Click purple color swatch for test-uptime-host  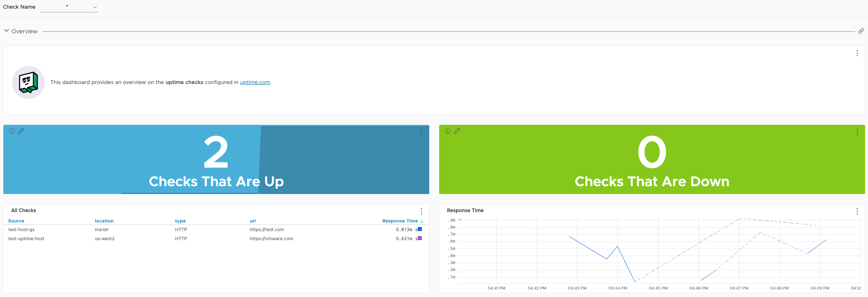click(x=420, y=238)
